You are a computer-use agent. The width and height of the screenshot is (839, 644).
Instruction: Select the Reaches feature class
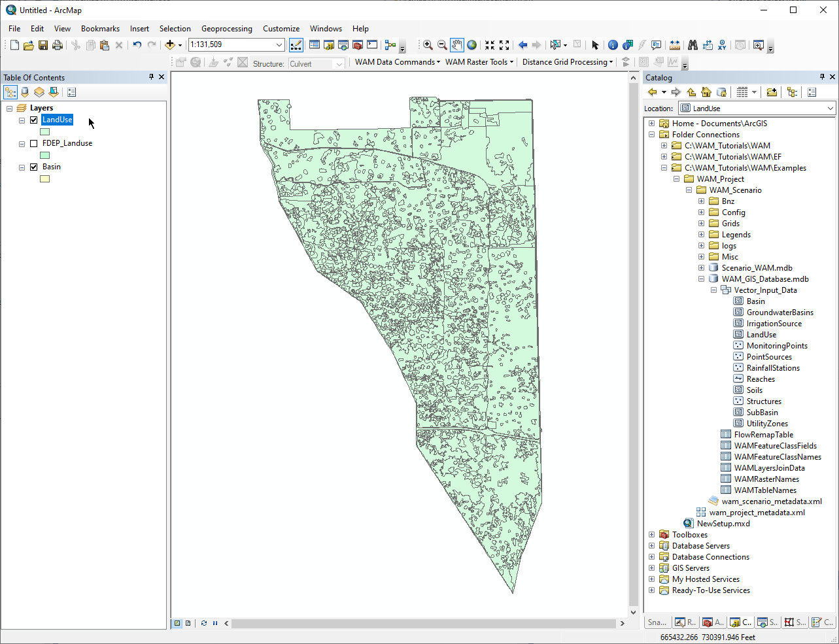(761, 379)
